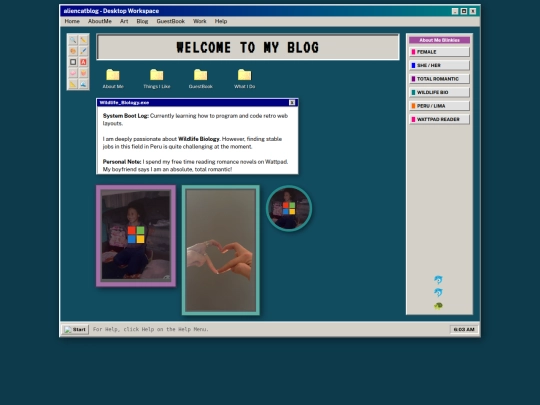Select the magnifying glass tool
Image resolution: width=540 pixels, height=405 pixels.
(73, 40)
